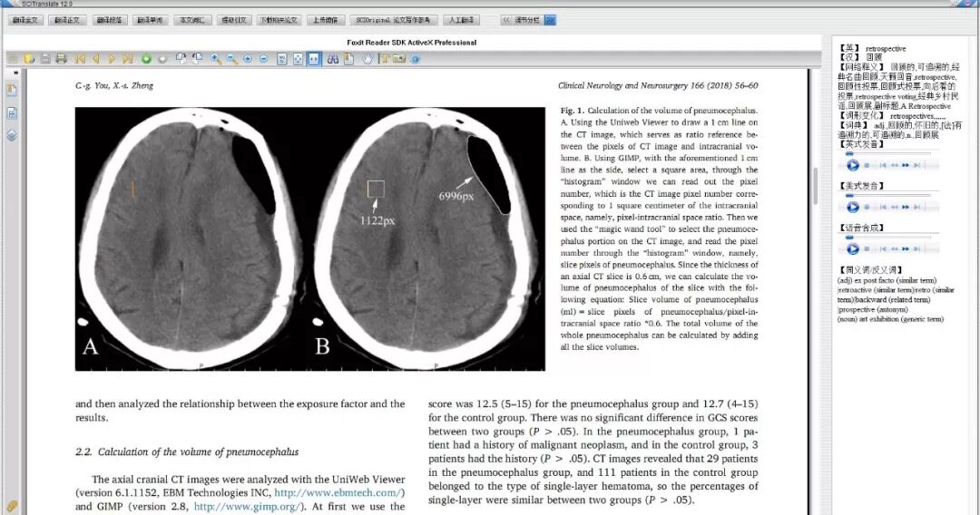
Task: Click 【同义词/反义词】 heading in dictionary panel
Action: pos(869,269)
